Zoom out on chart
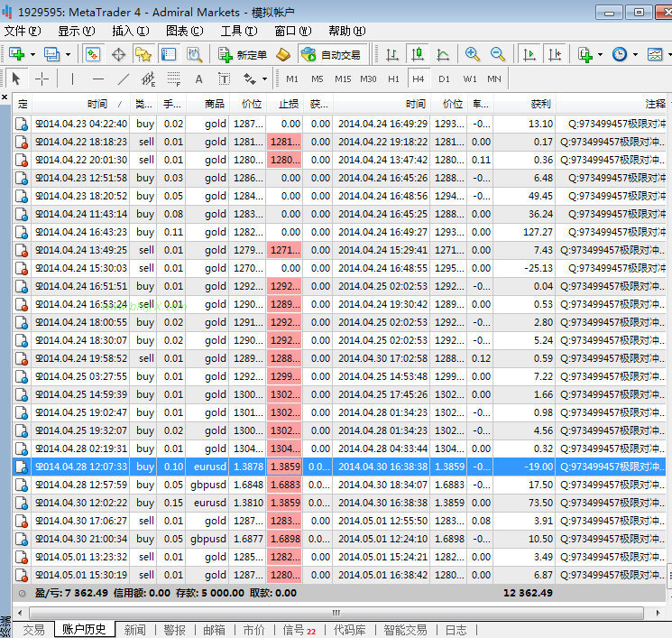 [x=498, y=54]
